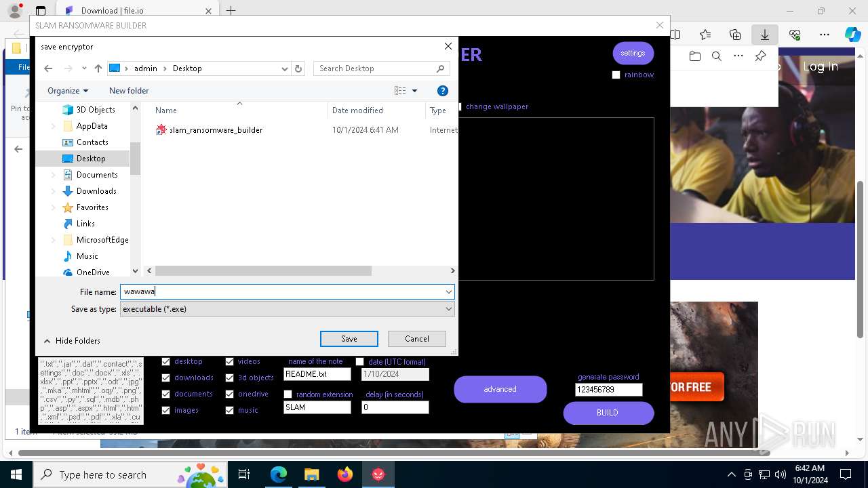868x488 pixels.
Task: Sort by Date modified column
Action: (357, 110)
